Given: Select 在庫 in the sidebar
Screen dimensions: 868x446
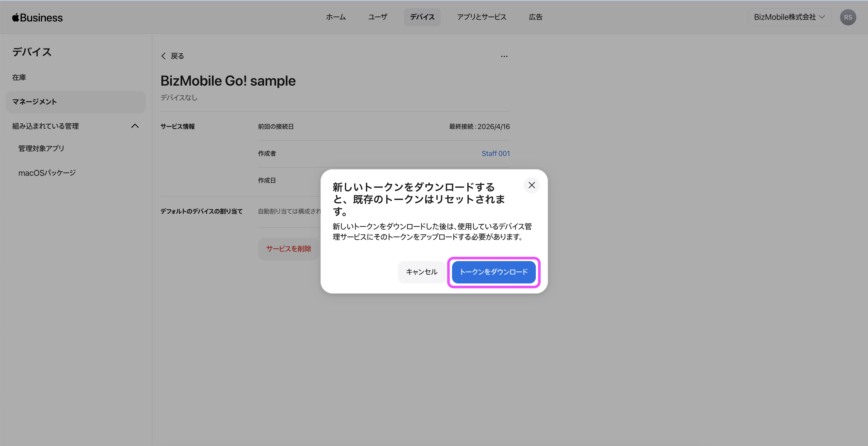Looking at the screenshot, I should [x=19, y=77].
